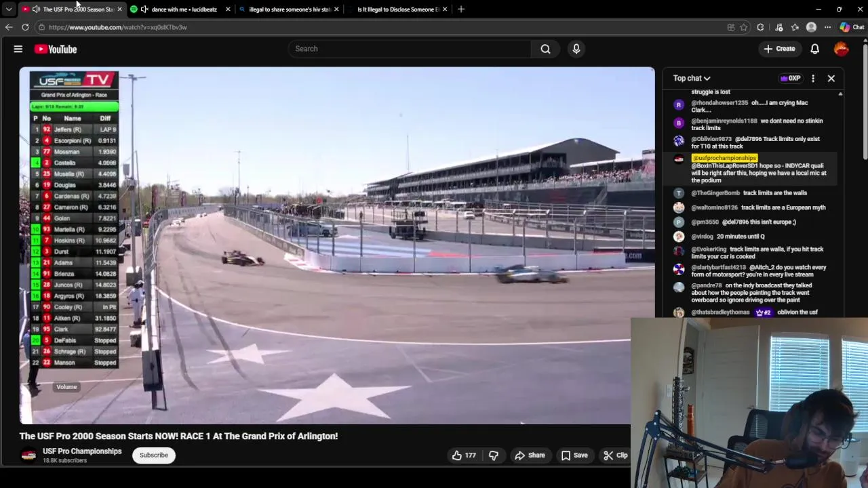The width and height of the screenshot is (868, 488).
Task: Save the video to a playlist
Action: [x=574, y=455]
